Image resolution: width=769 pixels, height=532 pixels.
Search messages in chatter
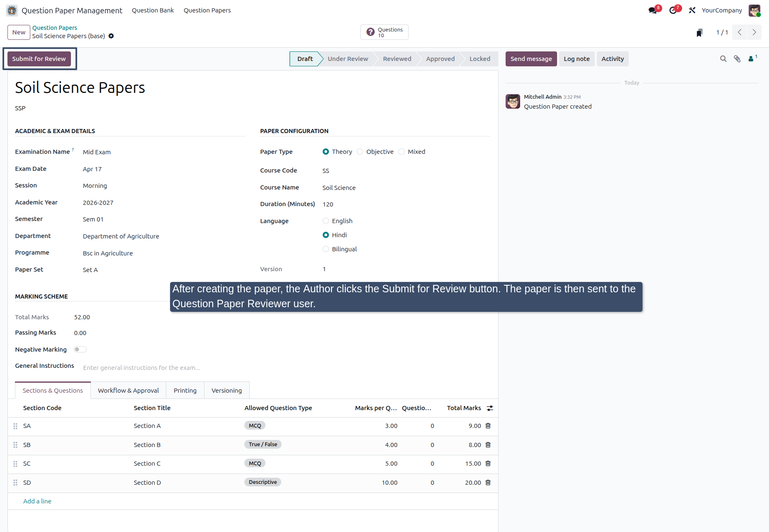pos(723,59)
